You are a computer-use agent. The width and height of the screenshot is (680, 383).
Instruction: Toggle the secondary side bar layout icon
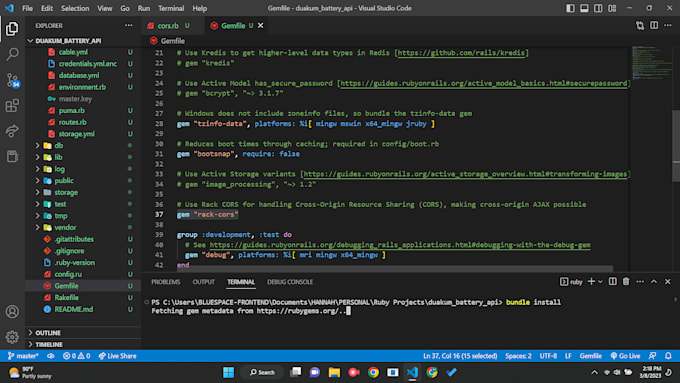(x=598, y=8)
